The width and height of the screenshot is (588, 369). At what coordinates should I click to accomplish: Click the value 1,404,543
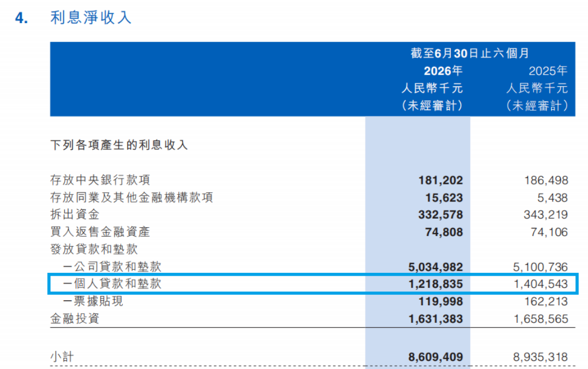[541, 284]
